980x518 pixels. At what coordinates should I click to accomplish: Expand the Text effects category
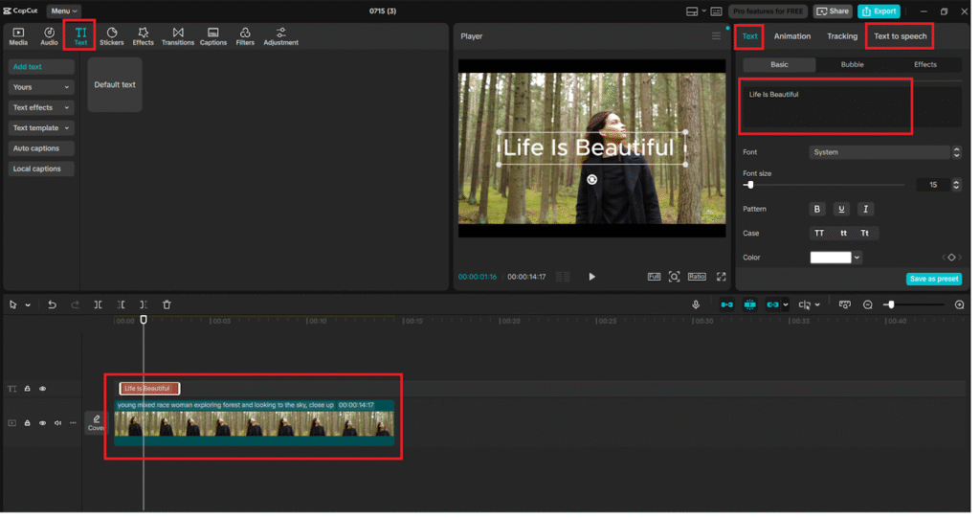(x=41, y=107)
